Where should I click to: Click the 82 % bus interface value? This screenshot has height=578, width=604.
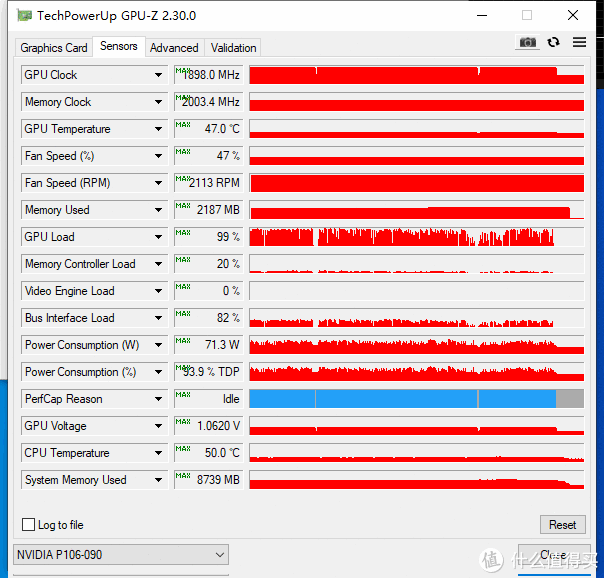[x=208, y=318]
